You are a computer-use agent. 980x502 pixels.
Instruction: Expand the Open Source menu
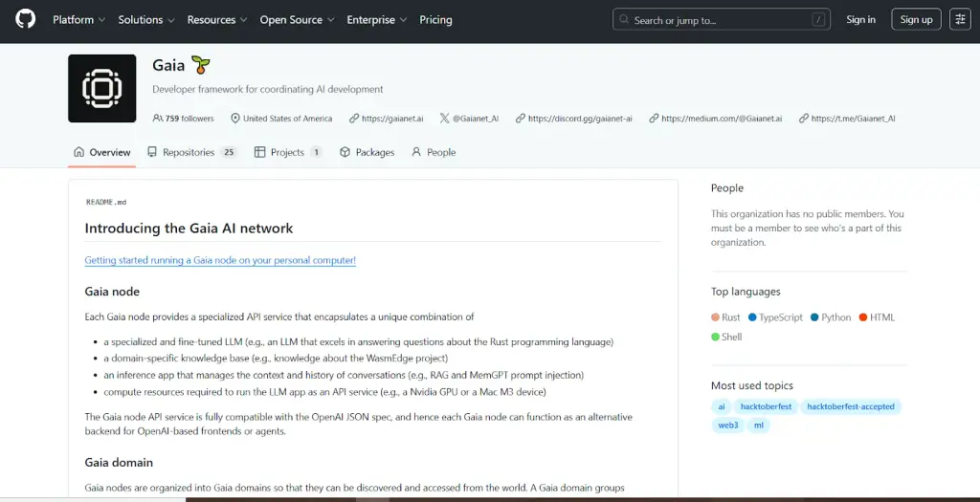coord(297,20)
